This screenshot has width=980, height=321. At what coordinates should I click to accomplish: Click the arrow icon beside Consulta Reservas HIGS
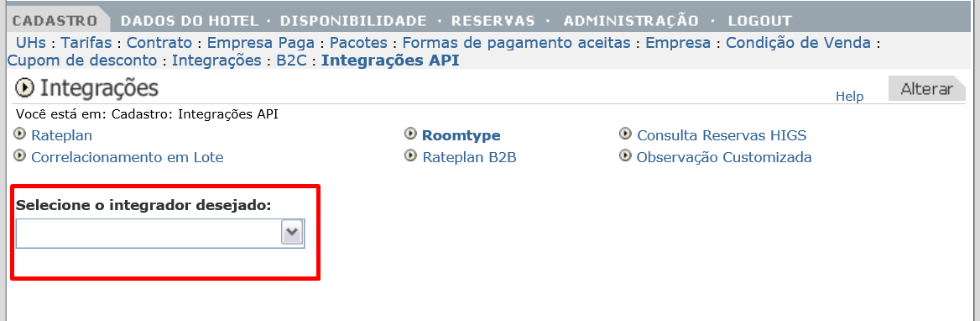(625, 134)
